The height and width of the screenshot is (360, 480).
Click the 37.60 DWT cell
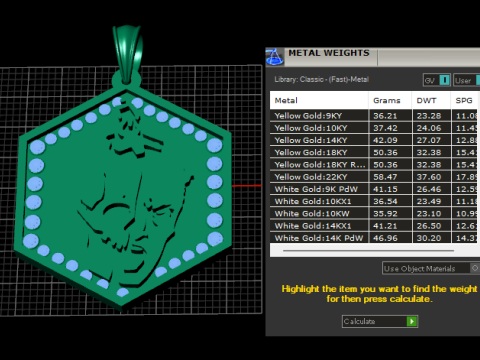(x=431, y=177)
